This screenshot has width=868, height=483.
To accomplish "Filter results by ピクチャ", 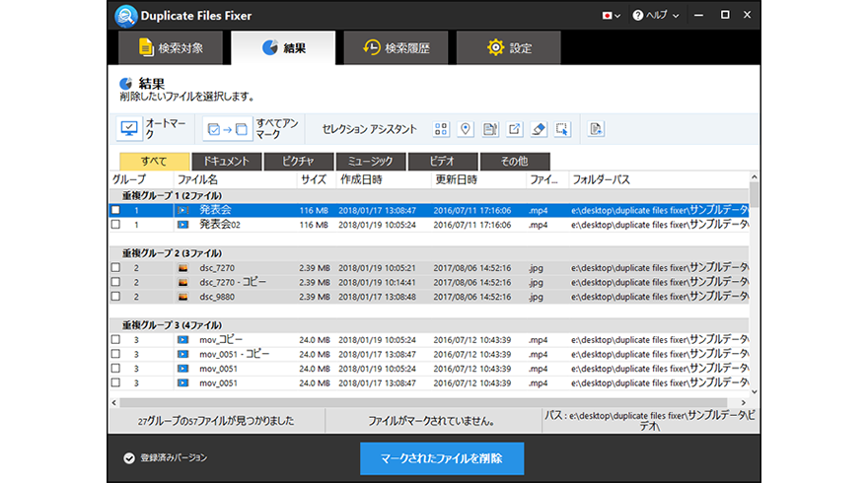I will click(299, 162).
